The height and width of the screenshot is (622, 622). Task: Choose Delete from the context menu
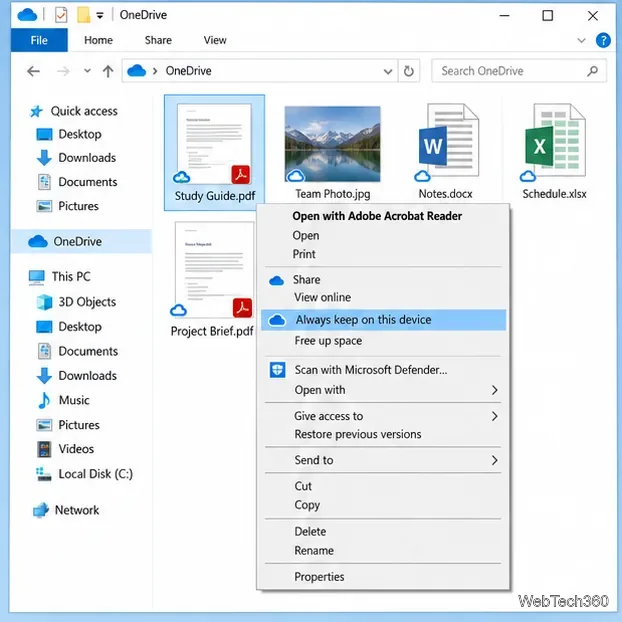click(310, 532)
